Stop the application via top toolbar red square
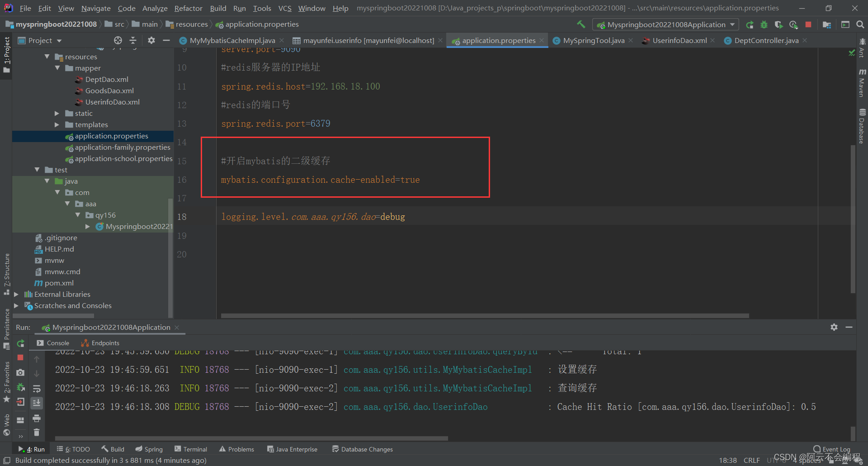Viewport: 868px width, 466px height. (808, 24)
